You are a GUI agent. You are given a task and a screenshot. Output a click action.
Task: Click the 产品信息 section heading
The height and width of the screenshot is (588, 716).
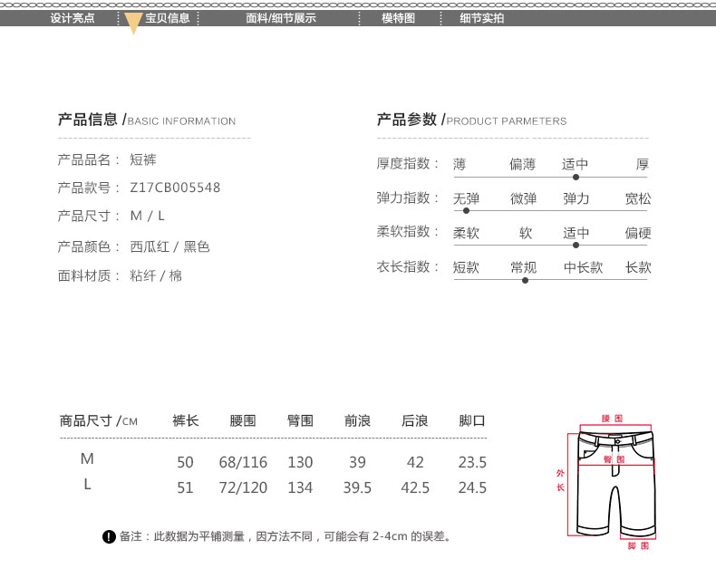coord(88,120)
